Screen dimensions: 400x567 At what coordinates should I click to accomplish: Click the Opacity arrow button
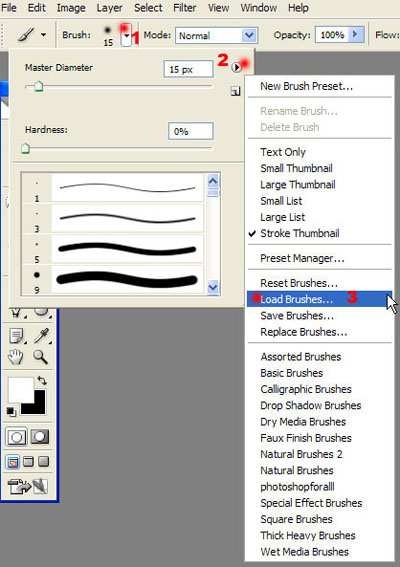pyautogui.click(x=355, y=35)
